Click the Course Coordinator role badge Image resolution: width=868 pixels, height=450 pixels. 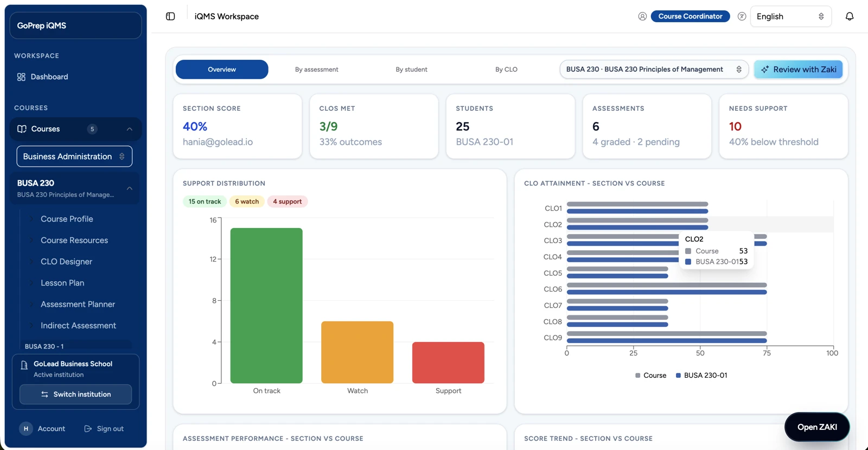tap(690, 16)
